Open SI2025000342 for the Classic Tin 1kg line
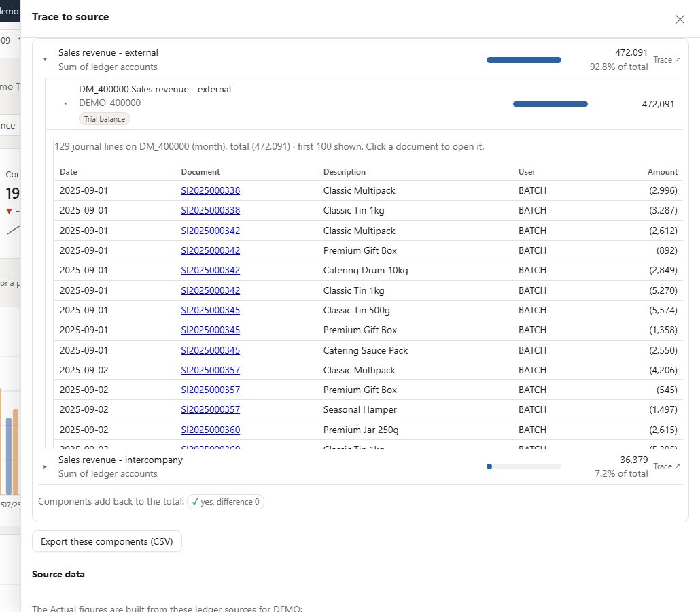Viewport: 700px width, 612px height. click(x=210, y=291)
